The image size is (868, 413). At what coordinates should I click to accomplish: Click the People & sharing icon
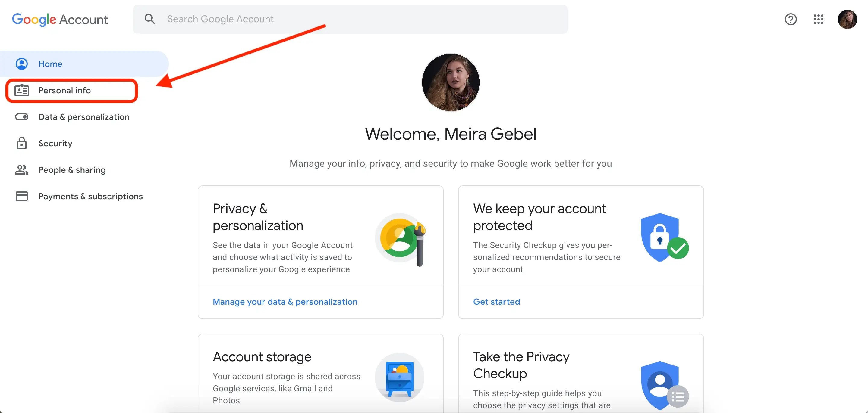22,170
